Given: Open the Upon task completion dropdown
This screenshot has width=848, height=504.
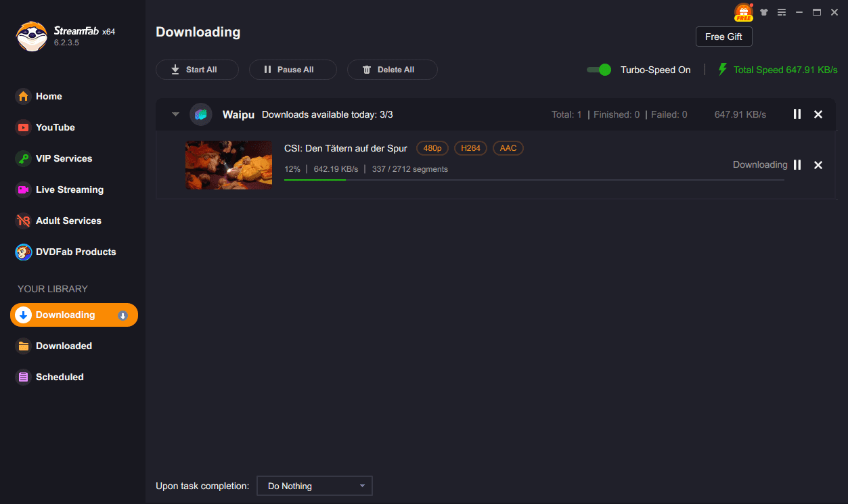Looking at the screenshot, I should [315, 486].
